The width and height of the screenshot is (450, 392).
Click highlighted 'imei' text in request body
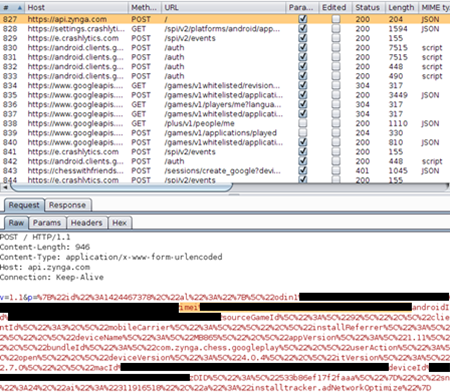pos(189,307)
